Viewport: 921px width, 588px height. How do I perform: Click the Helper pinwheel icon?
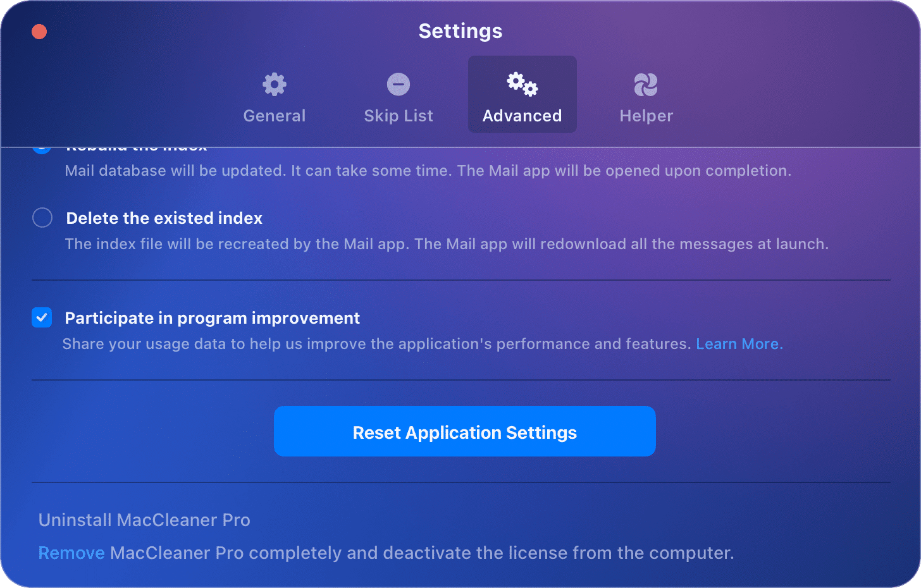(646, 83)
